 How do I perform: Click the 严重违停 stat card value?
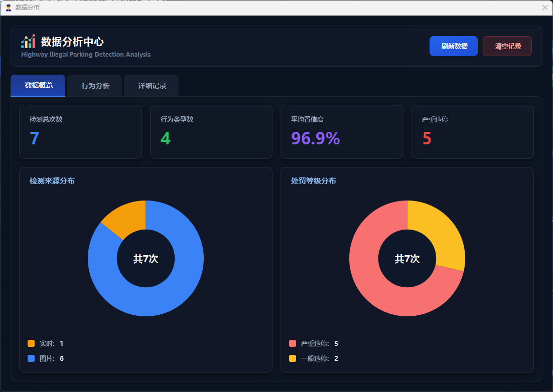427,138
